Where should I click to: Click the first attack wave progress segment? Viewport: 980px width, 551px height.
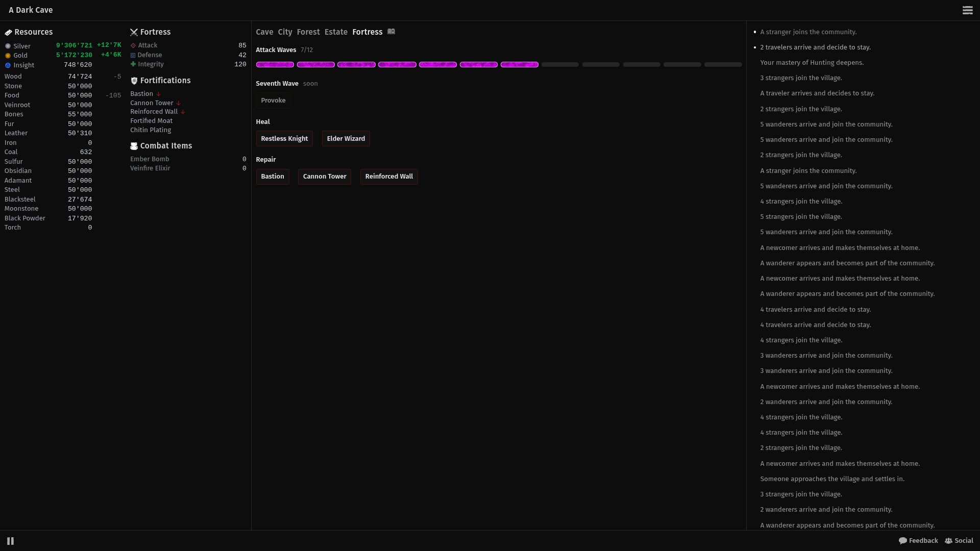point(275,65)
